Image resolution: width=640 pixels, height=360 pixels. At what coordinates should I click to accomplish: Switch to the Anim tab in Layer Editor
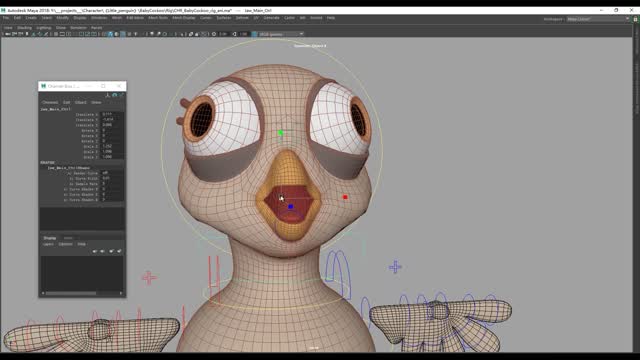pos(68,238)
